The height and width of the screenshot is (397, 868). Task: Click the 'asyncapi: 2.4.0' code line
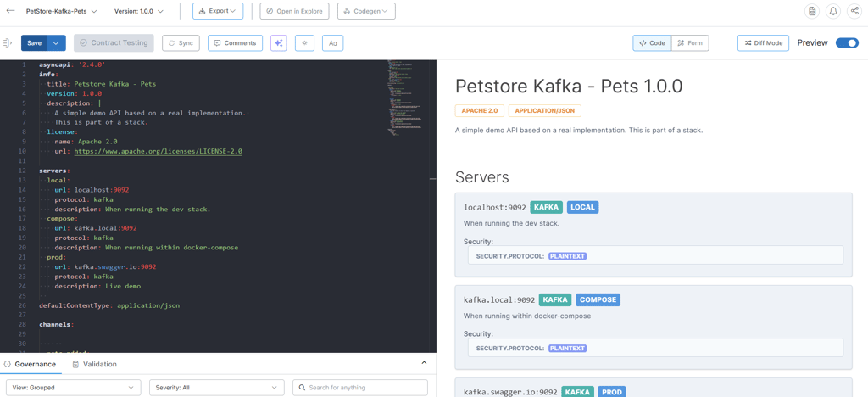pos(72,64)
